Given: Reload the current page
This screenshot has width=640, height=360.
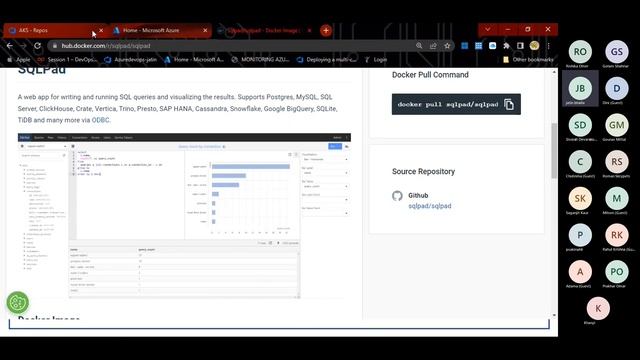Looking at the screenshot, I should (37, 46).
